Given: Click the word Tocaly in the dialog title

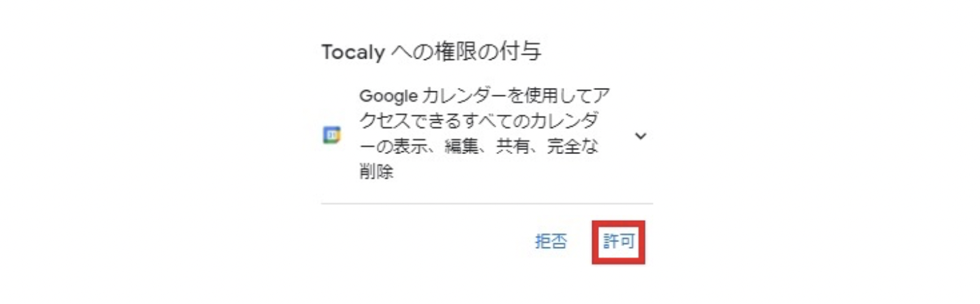Looking at the screenshot, I should pos(353,53).
